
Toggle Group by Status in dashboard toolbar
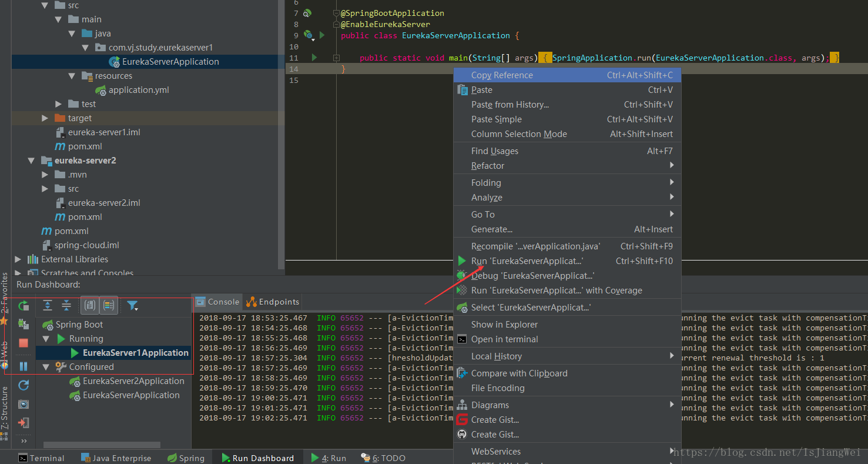[x=109, y=305]
